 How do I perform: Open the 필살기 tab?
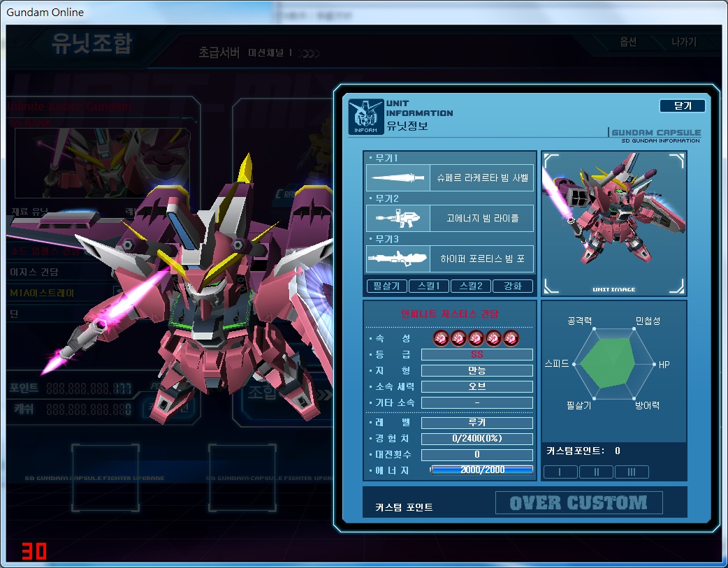pos(386,286)
